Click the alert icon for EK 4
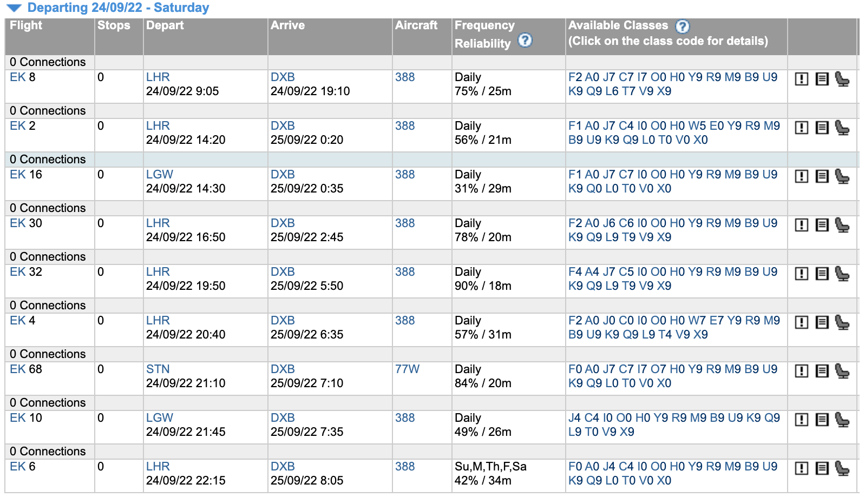Screen dimensions: 865x504 (802, 323)
